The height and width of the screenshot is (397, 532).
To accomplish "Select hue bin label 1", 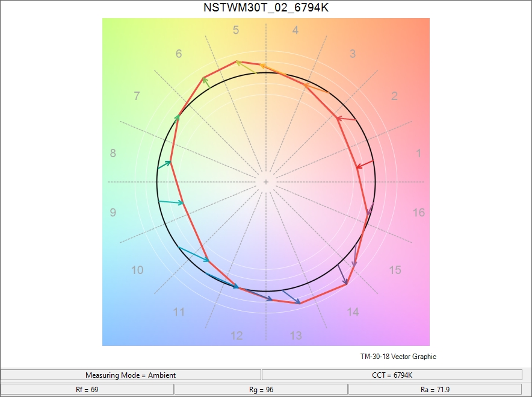I will [419, 154].
